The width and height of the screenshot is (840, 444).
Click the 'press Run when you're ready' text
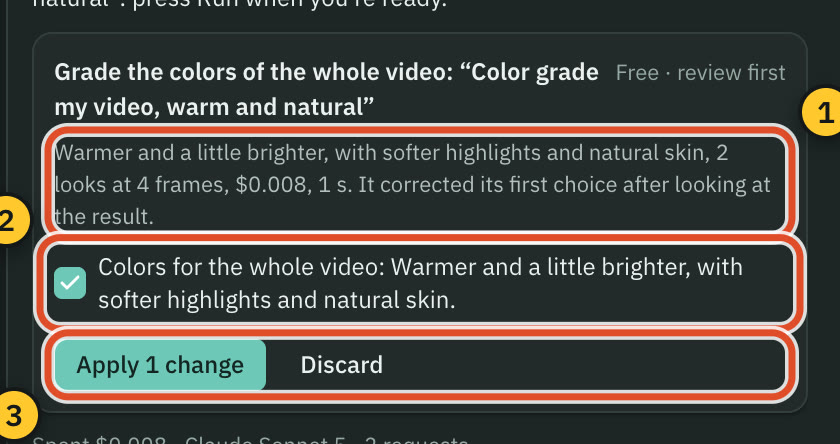[289, 4]
